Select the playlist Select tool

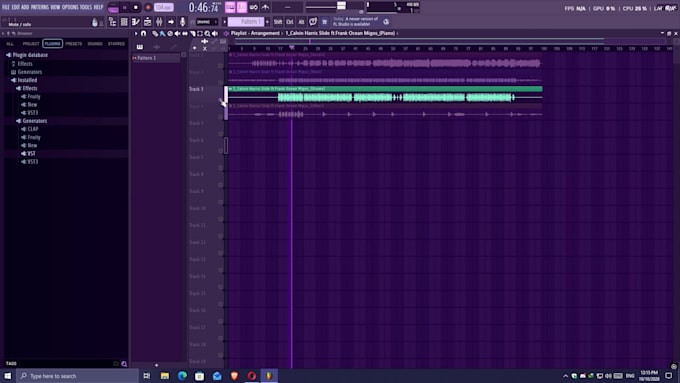[199, 33]
